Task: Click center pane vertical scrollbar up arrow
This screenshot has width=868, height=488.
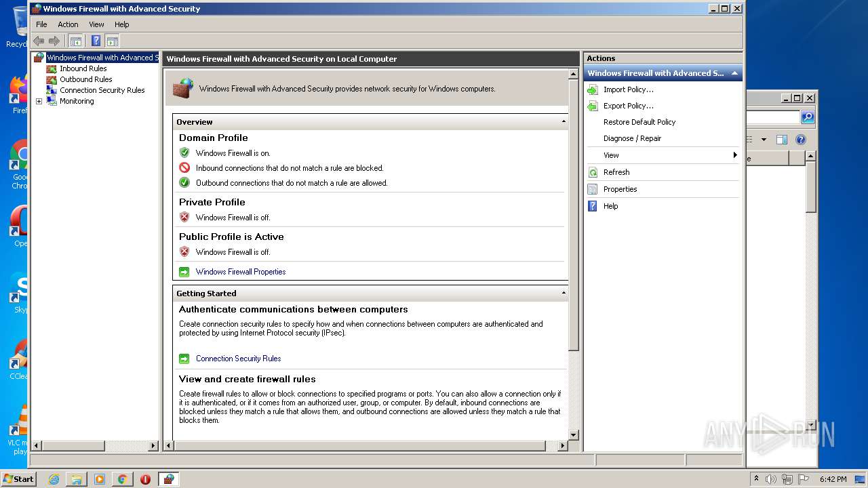Action: tap(573, 74)
